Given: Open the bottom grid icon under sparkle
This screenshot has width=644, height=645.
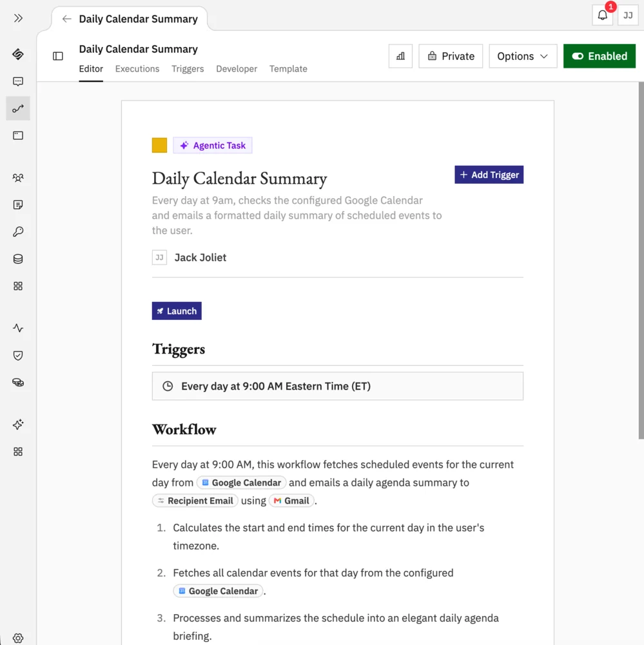Looking at the screenshot, I should tap(18, 451).
